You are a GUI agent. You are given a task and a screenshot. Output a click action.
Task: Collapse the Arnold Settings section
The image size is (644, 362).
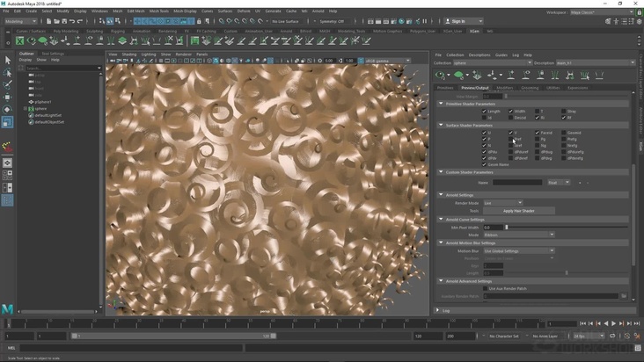point(442,195)
